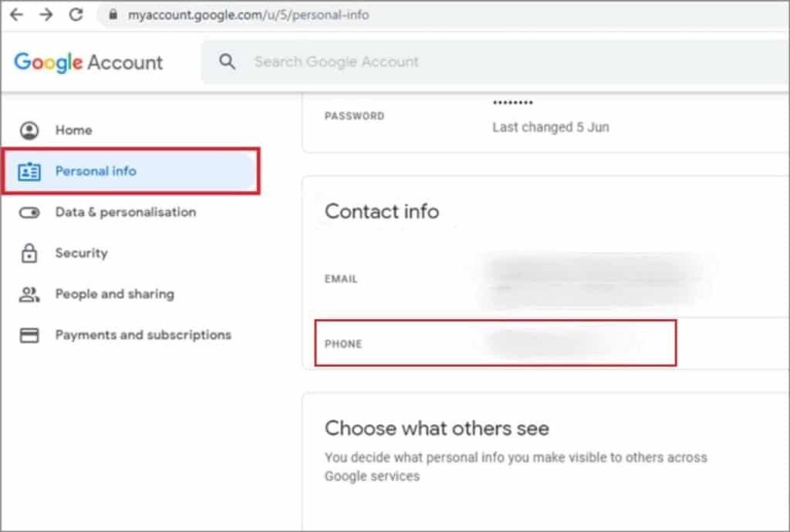The image size is (790, 532).
Task: Click the People and sharing icon
Action: tap(29, 294)
